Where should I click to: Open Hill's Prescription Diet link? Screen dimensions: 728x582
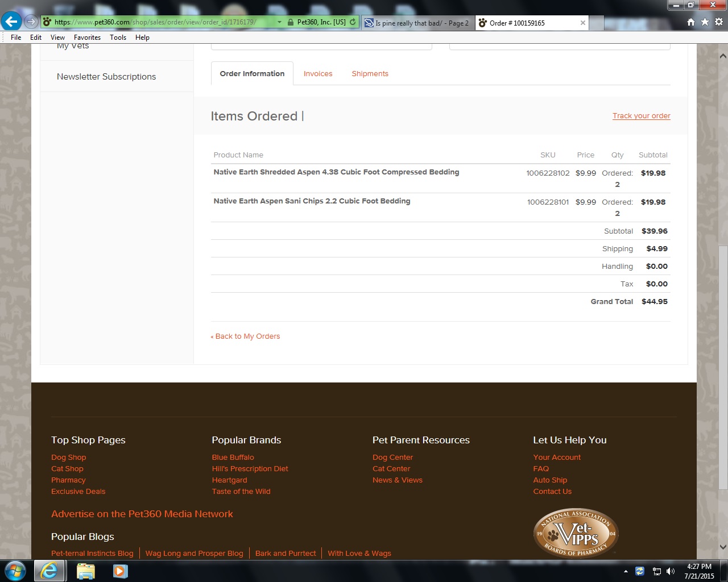pyautogui.click(x=250, y=468)
